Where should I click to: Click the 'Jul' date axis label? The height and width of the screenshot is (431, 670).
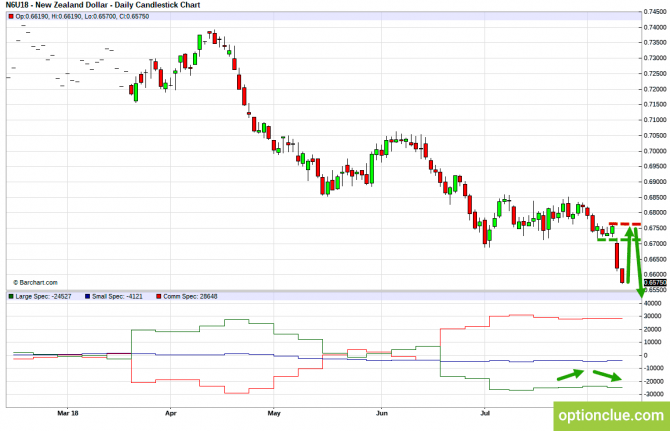485,413
